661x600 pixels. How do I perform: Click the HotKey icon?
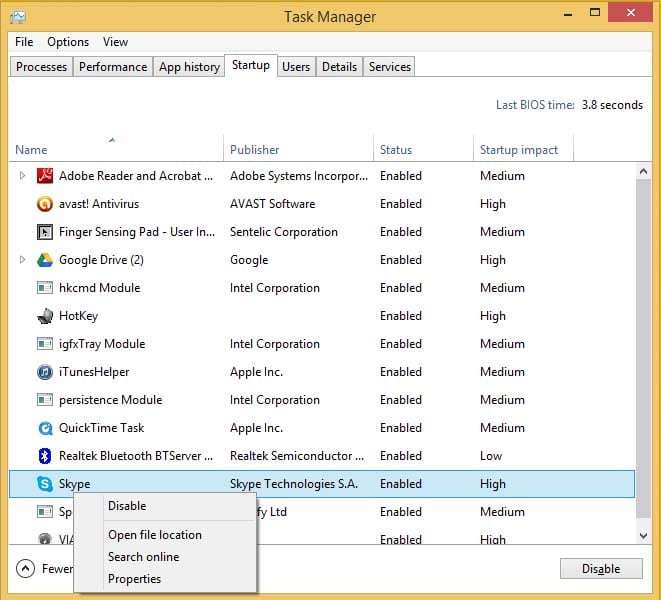point(45,316)
